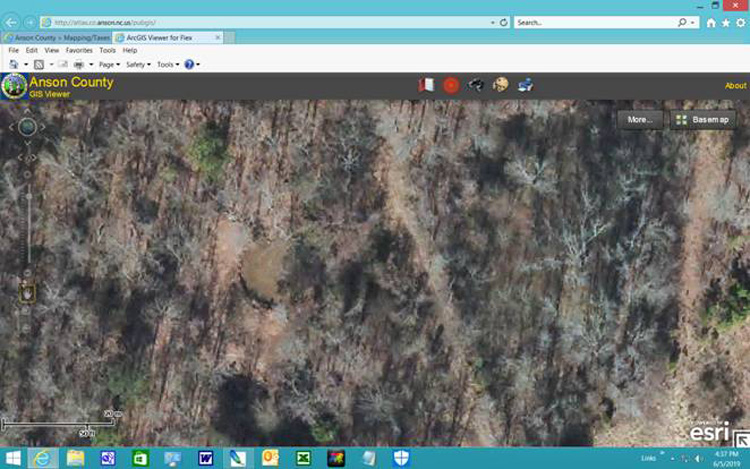Open the binoculars search widget

[475, 85]
